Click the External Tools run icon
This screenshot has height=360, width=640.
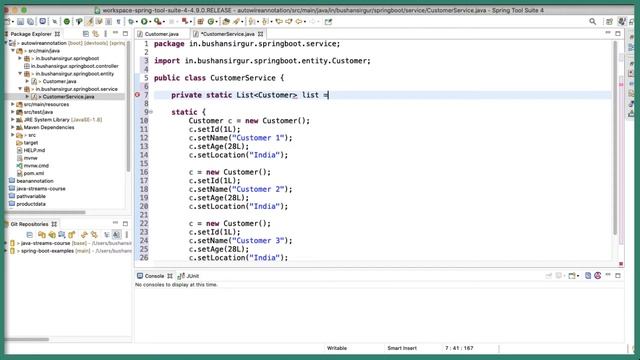(x=158, y=21)
